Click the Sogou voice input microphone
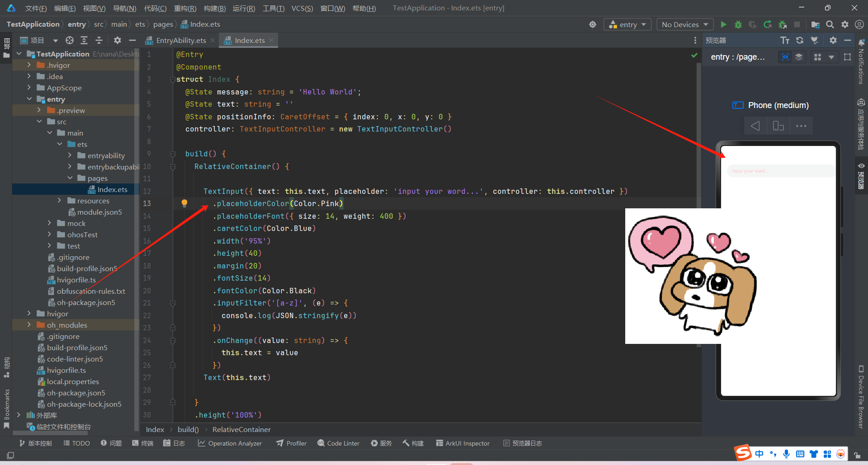 (x=787, y=454)
